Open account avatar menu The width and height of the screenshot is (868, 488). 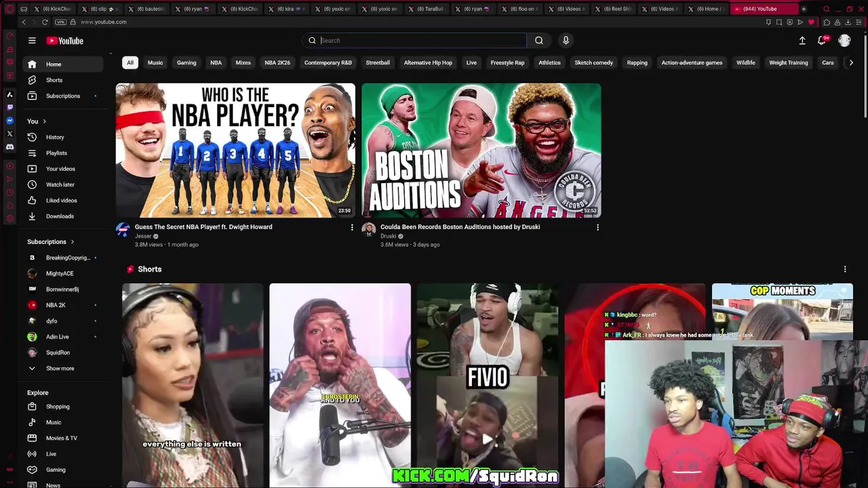pyautogui.click(x=844, y=41)
